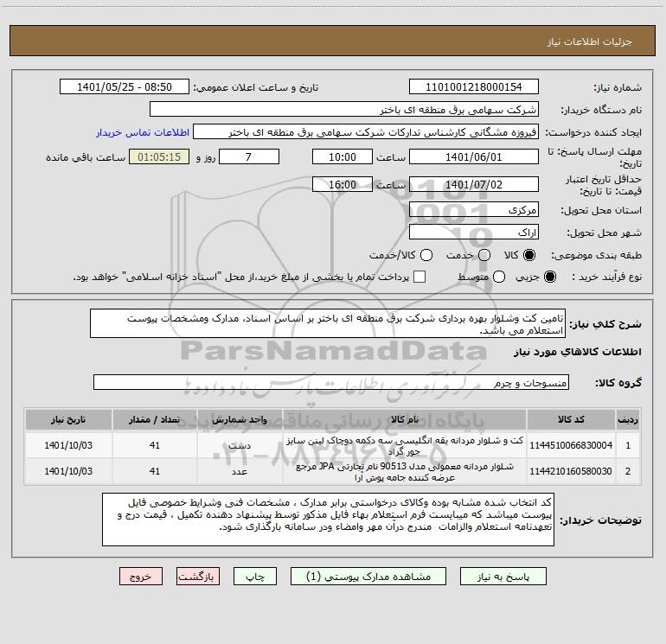Click the واحد شمارش column header
The width and height of the screenshot is (666, 644).
click(240, 420)
